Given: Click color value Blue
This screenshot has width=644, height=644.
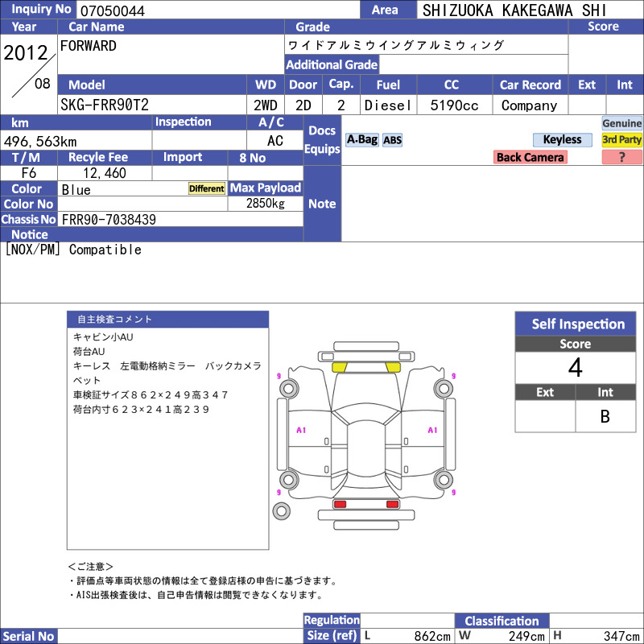Looking at the screenshot, I should (x=76, y=190).
